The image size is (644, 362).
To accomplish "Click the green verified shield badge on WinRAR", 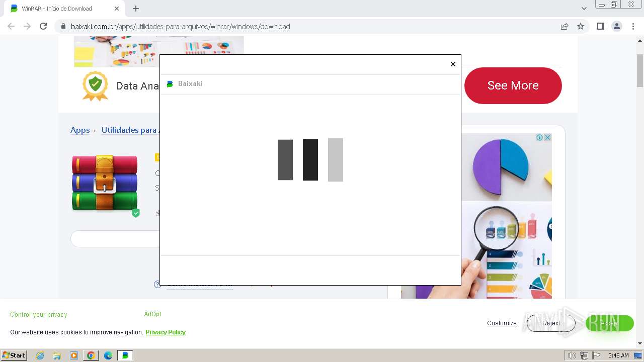I will coord(136,213).
